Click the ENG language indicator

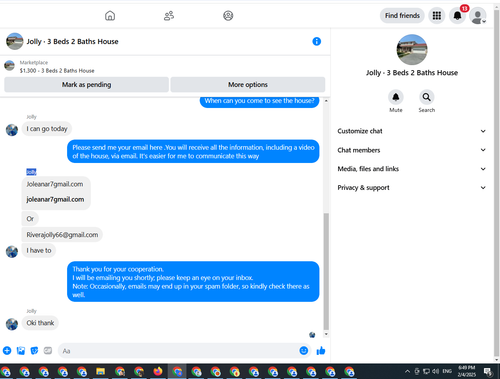click(447, 371)
